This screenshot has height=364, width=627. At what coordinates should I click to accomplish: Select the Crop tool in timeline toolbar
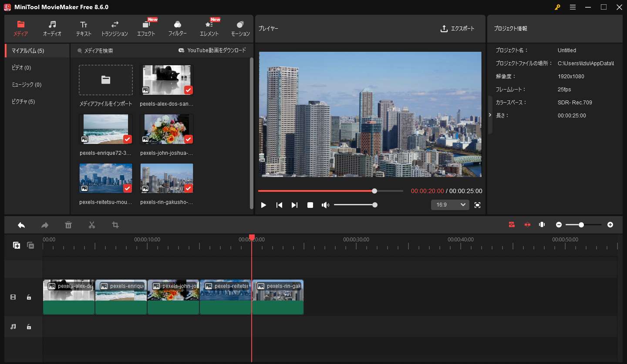tap(115, 225)
